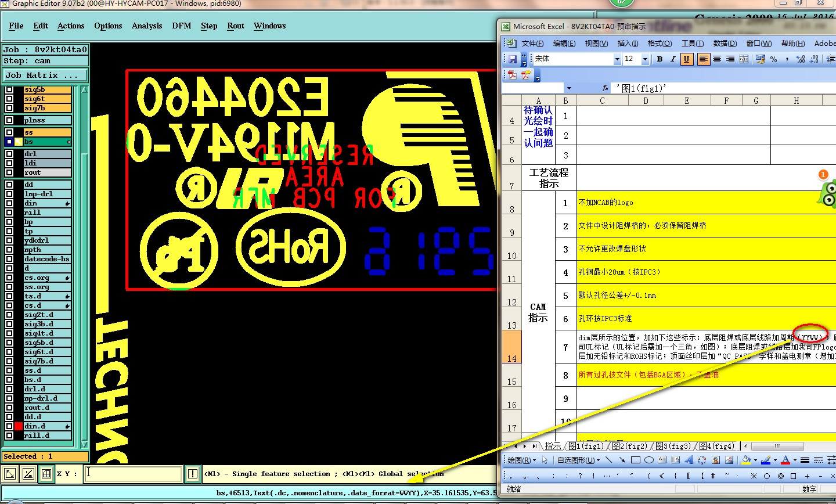Viewport: 836px width, 504px height.
Task: Toggle checkbox for rout layer
Action: (x=9, y=172)
